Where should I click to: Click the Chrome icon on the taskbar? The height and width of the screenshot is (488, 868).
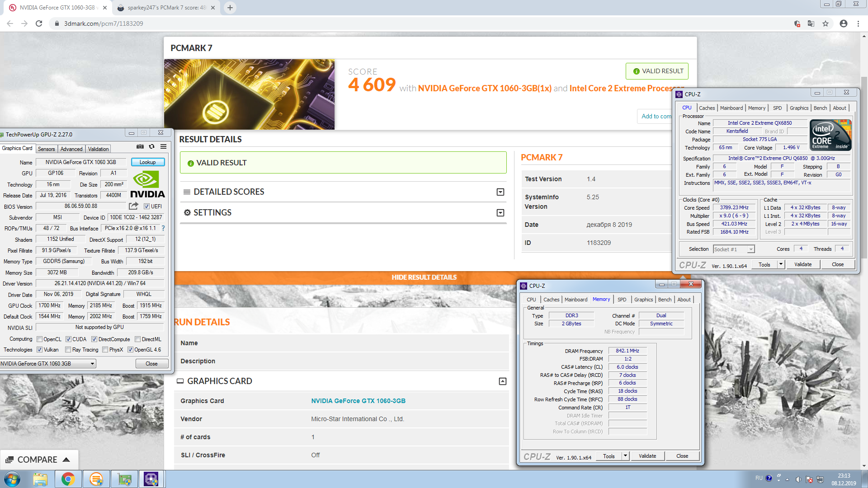68,479
